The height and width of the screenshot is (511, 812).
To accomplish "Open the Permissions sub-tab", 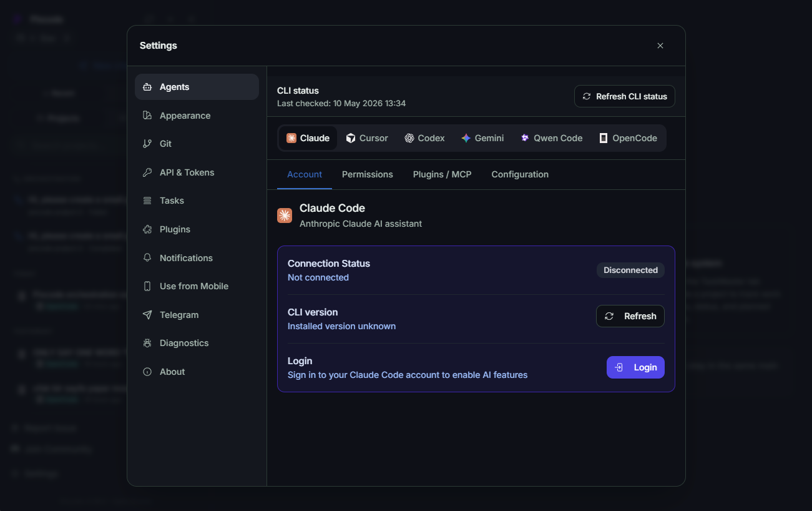I will click(368, 174).
